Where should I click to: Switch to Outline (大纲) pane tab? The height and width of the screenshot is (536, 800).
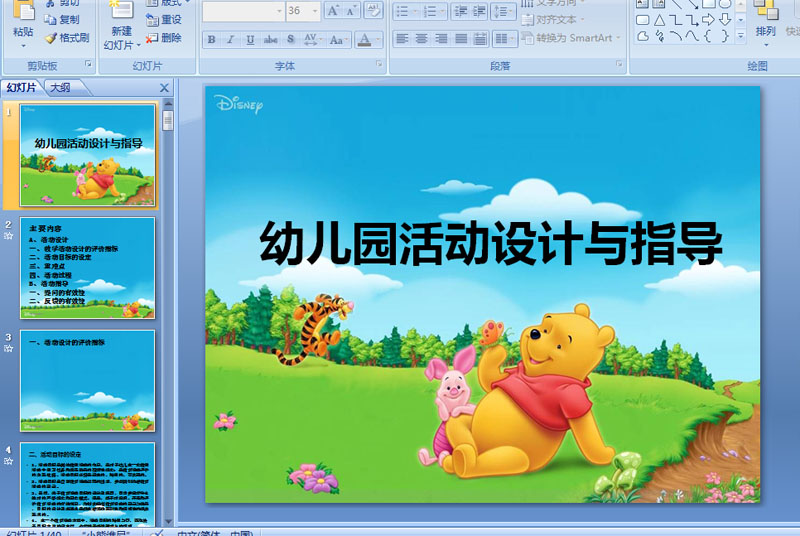pos(60,88)
